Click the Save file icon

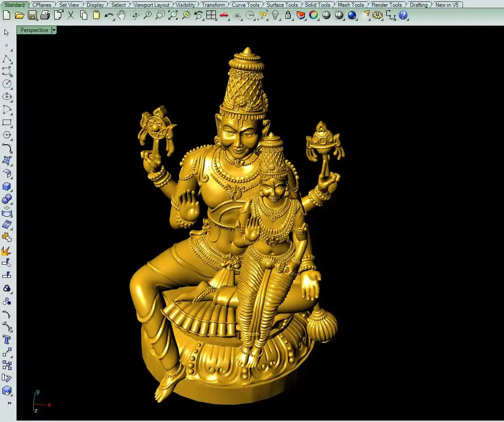[32, 15]
